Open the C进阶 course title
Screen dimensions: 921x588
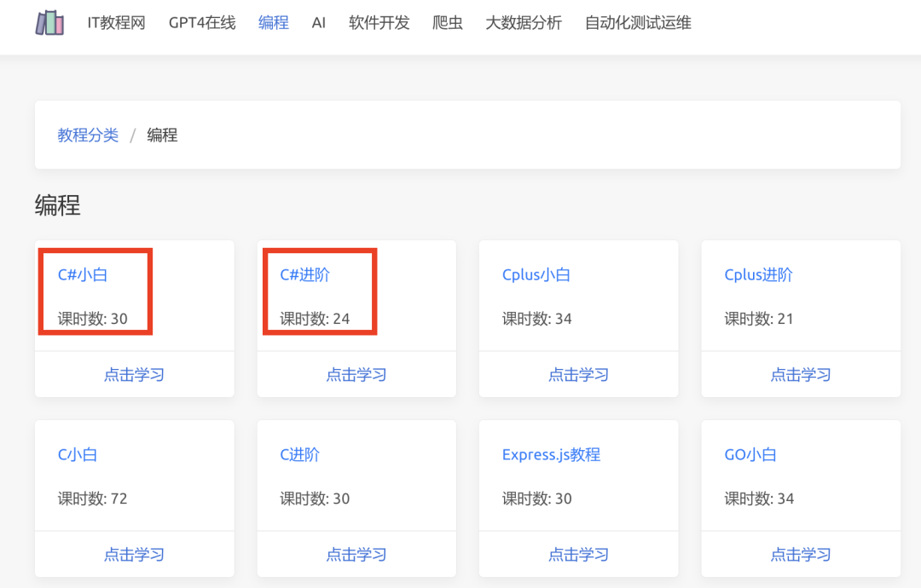pyautogui.click(x=299, y=454)
